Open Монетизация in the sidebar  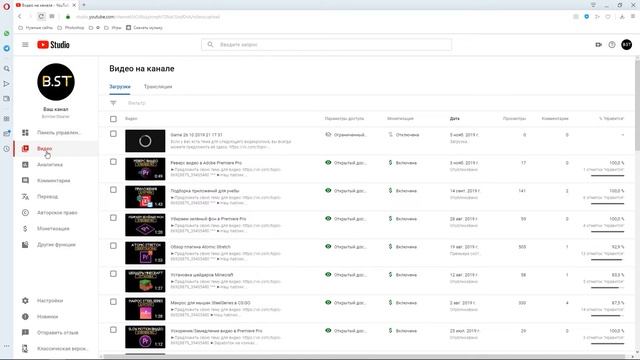click(56, 229)
